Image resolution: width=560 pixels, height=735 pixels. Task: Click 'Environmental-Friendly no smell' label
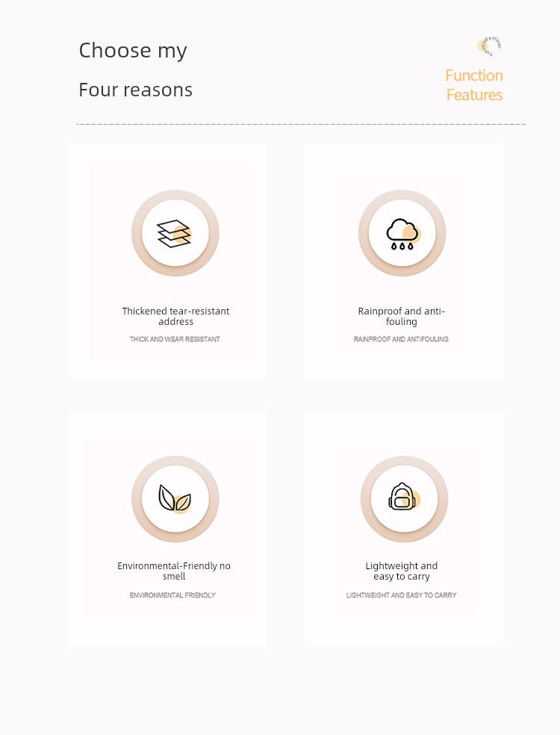(174, 571)
